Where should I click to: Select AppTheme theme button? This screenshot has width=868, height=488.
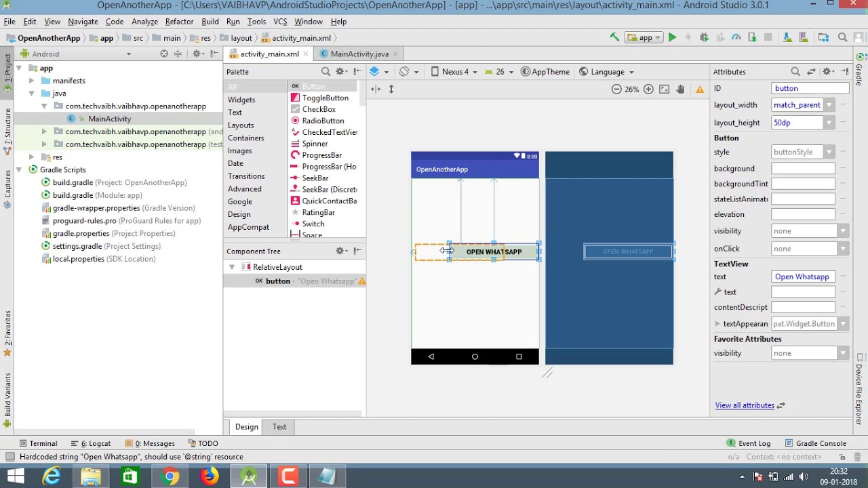tap(545, 71)
